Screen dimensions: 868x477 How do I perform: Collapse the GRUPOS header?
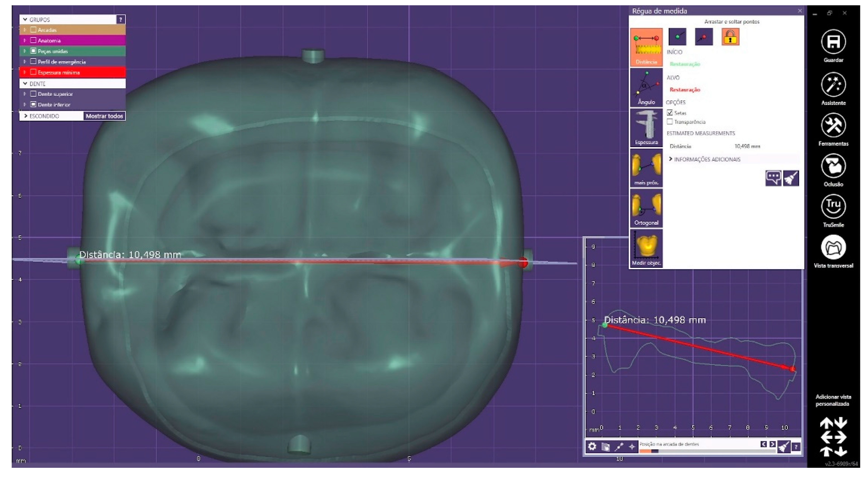tap(25, 20)
